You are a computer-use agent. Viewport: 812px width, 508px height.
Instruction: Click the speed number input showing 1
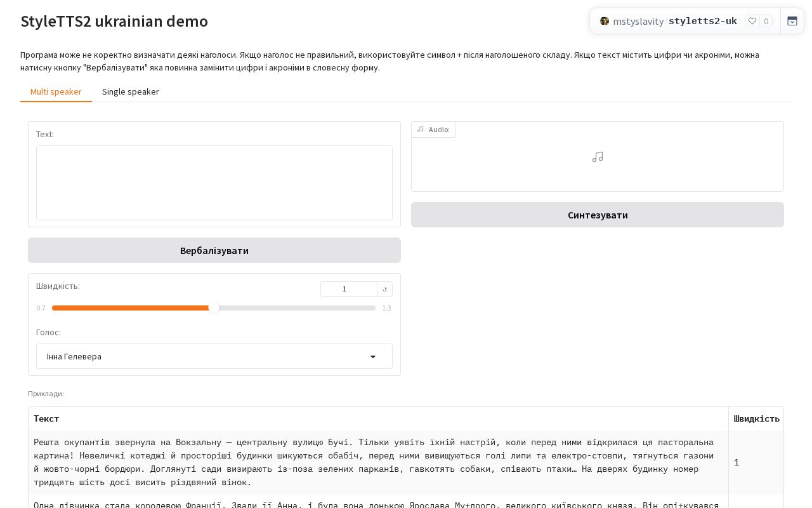(x=349, y=289)
